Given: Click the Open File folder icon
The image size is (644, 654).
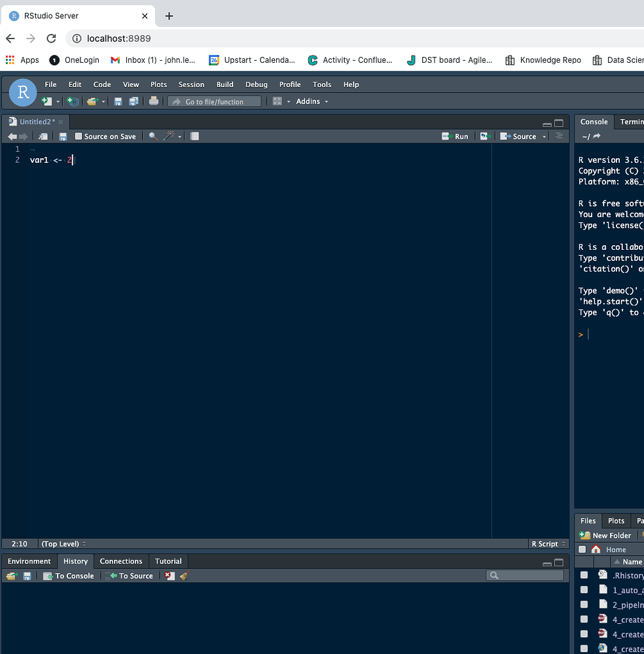Looking at the screenshot, I should point(92,101).
